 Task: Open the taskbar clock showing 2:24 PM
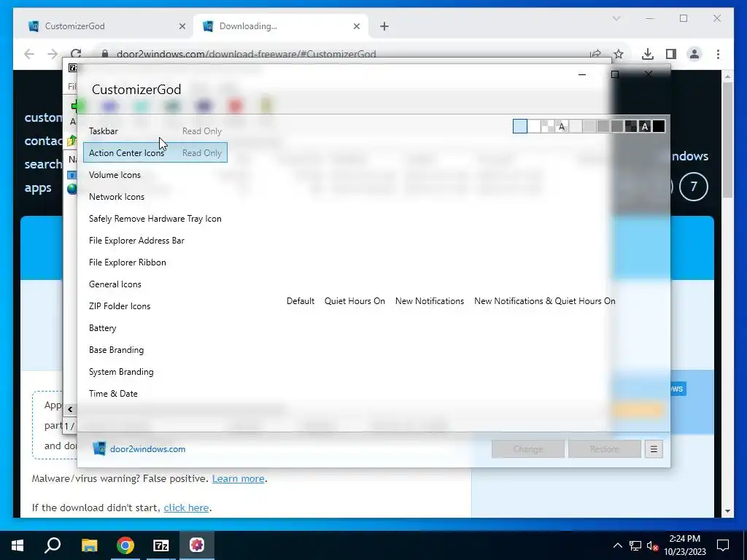(684, 545)
